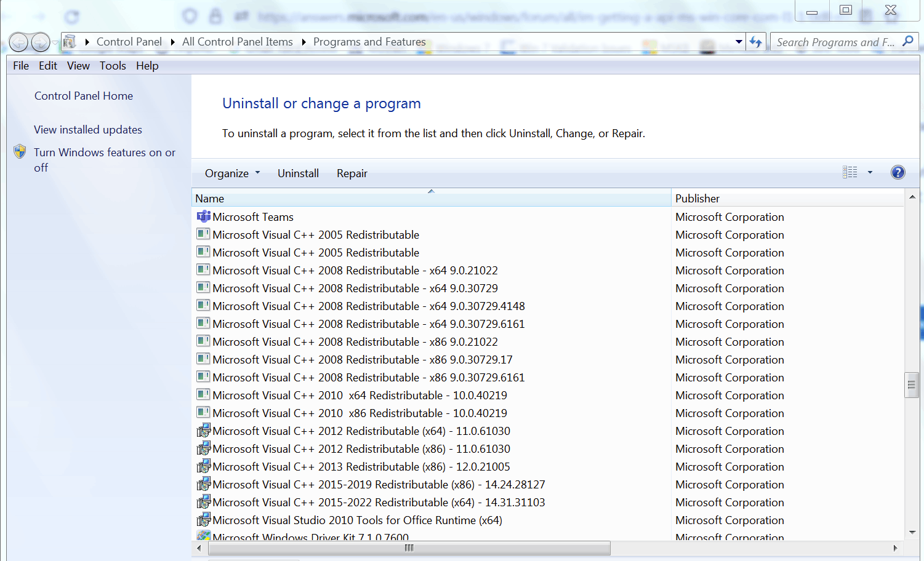Viewport: 924px width, 561px height.
Task: Click the Back navigation arrow button
Action: (18, 42)
